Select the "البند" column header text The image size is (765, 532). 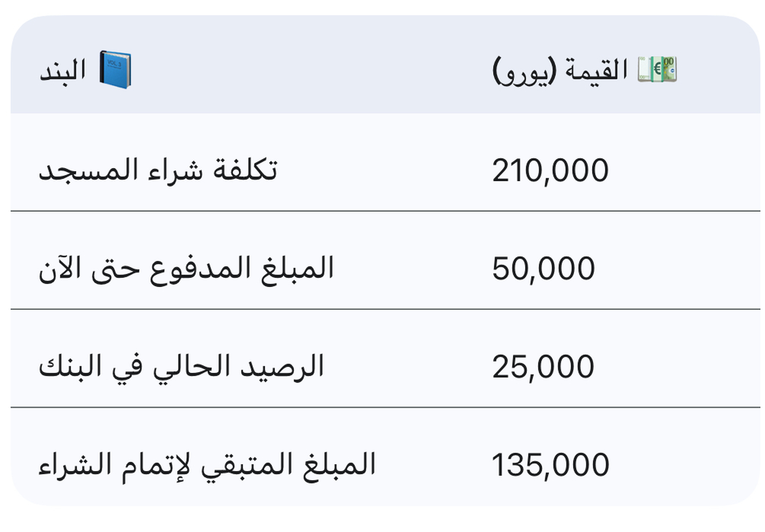point(63,70)
